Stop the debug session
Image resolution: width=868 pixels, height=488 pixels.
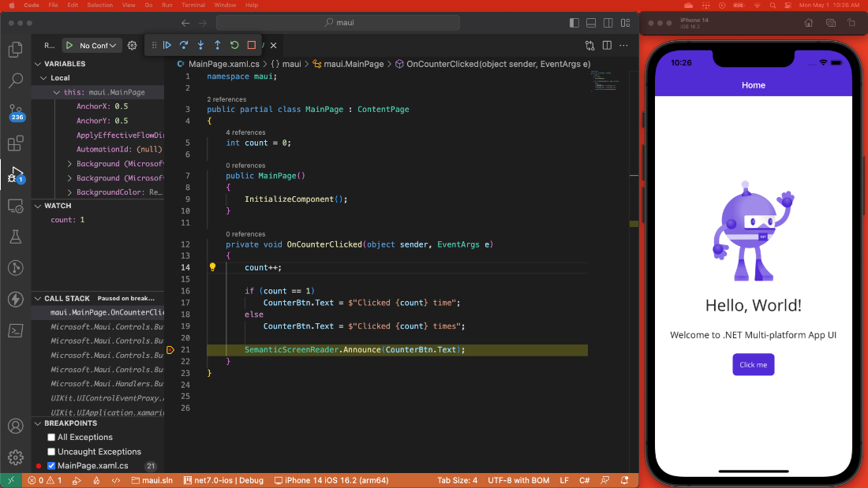click(251, 46)
